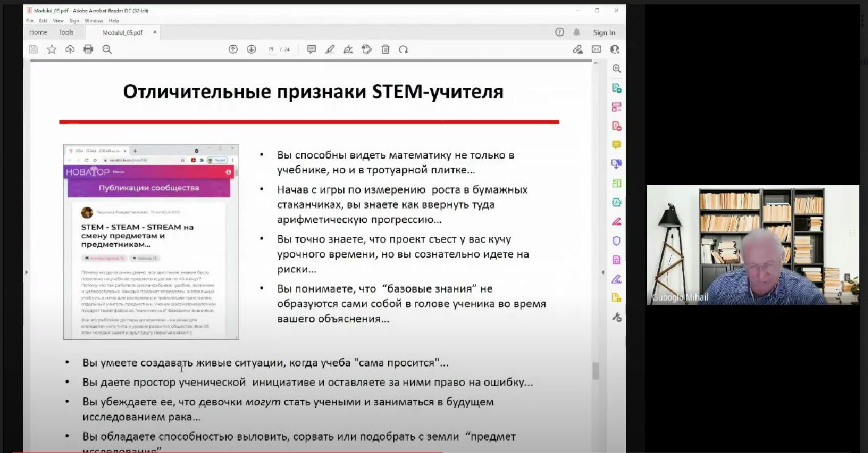Open the File menu
The height and width of the screenshot is (453, 868).
point(30,20)
